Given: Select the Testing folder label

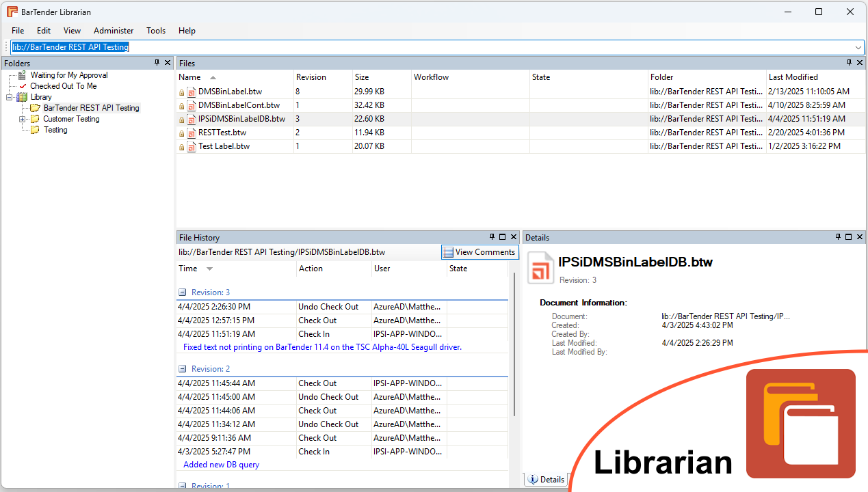Looking at the screenshot, I should tap(55, 130).
